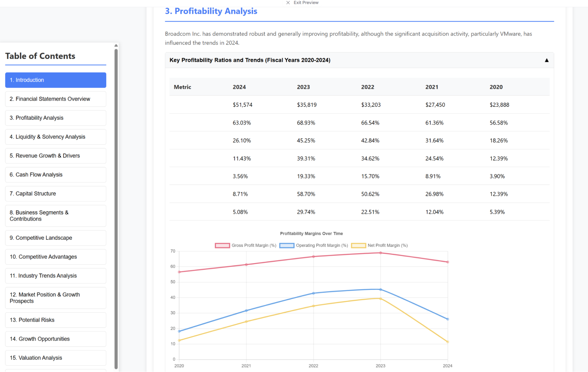Collapse the Key Profitability Ratios panel triangle
This screenshot has height=372, width=588.
click(547, 60)
